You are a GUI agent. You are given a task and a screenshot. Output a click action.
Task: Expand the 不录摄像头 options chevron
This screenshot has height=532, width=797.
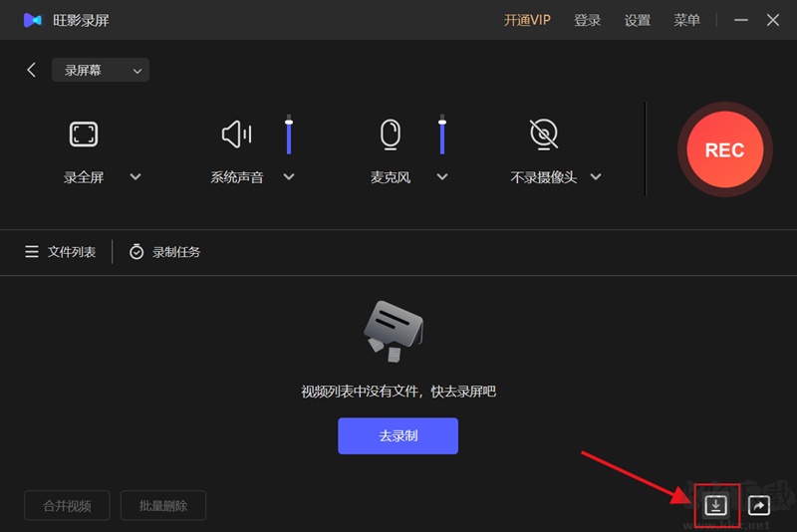pyautogui.click(x=596, y=176)
